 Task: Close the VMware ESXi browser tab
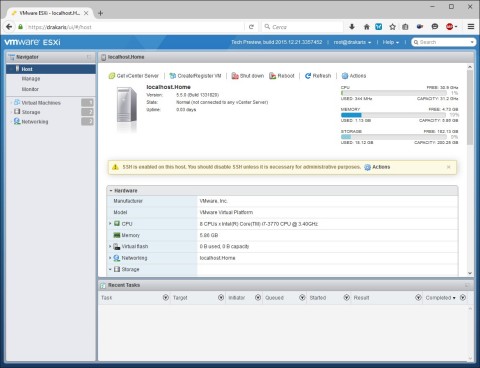click(86, 13)
